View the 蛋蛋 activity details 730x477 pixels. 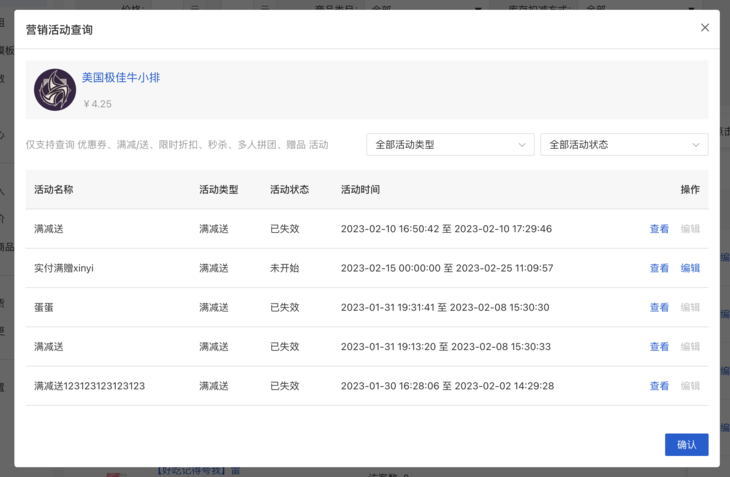click(x=659, y=308)
